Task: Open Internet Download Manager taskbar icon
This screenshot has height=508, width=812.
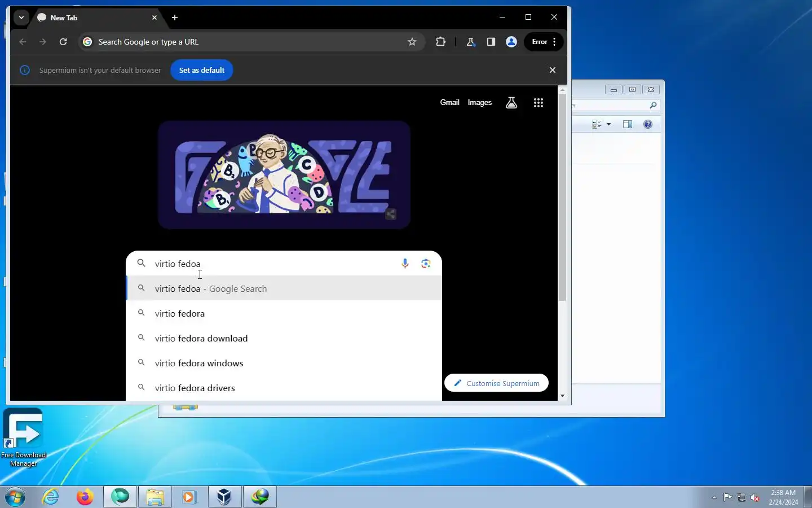Action: 260,497
